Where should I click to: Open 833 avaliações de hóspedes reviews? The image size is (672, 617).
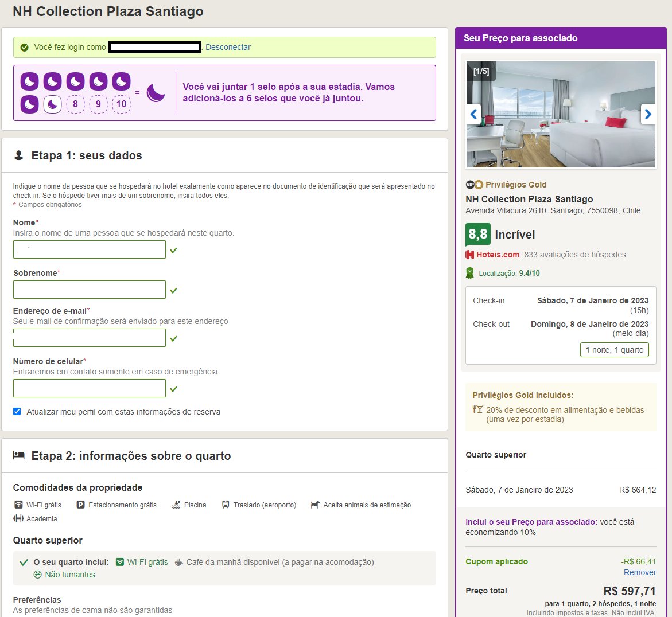(x=574, y=255)
